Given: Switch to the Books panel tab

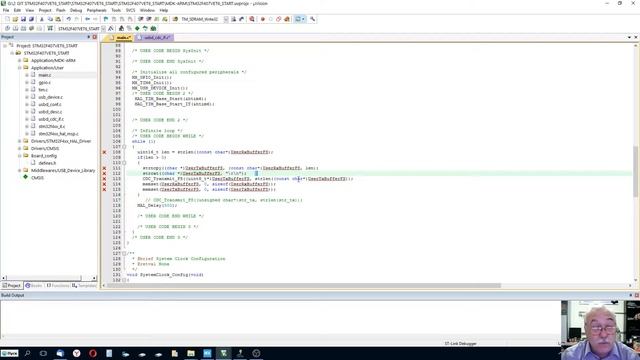Looking at the screenshot, I should pyautogui.click(x=33, y=286).
